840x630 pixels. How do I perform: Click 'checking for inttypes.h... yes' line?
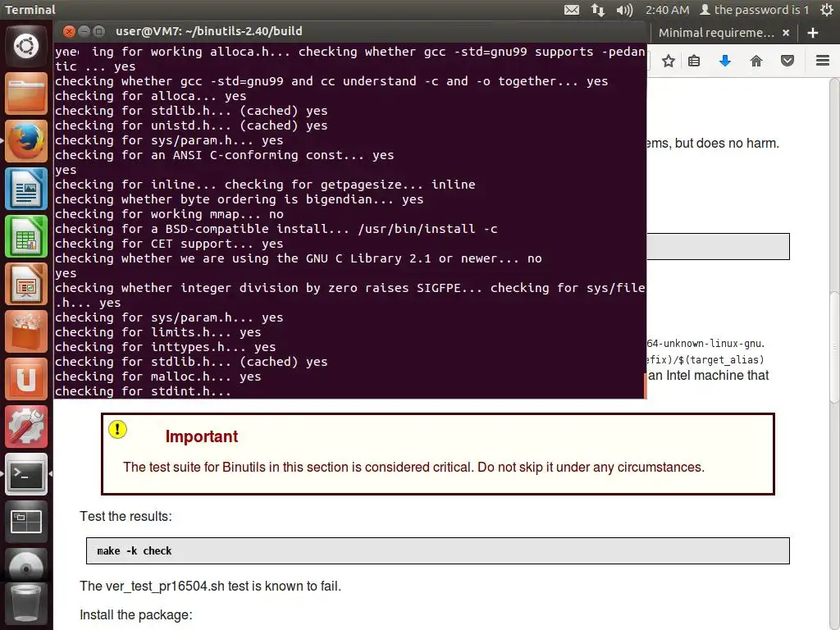(x=166, y=347)
